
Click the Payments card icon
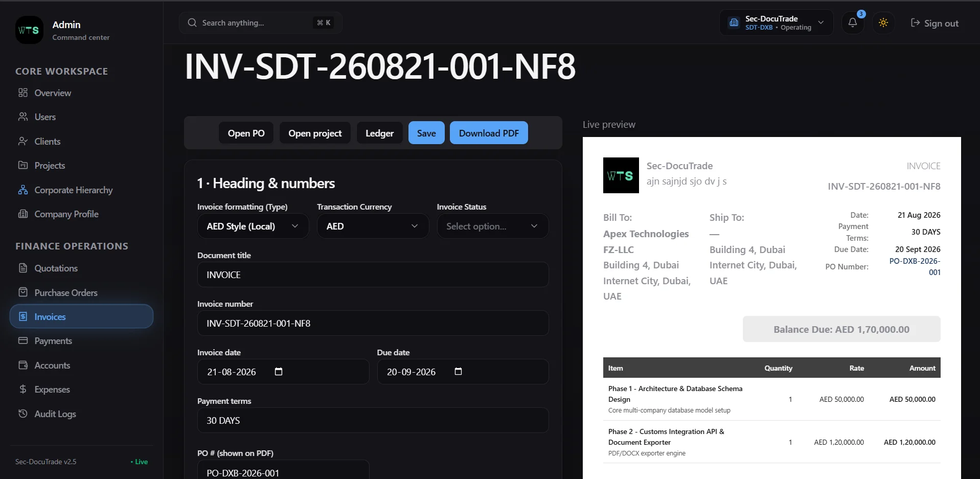click(23, 340)
